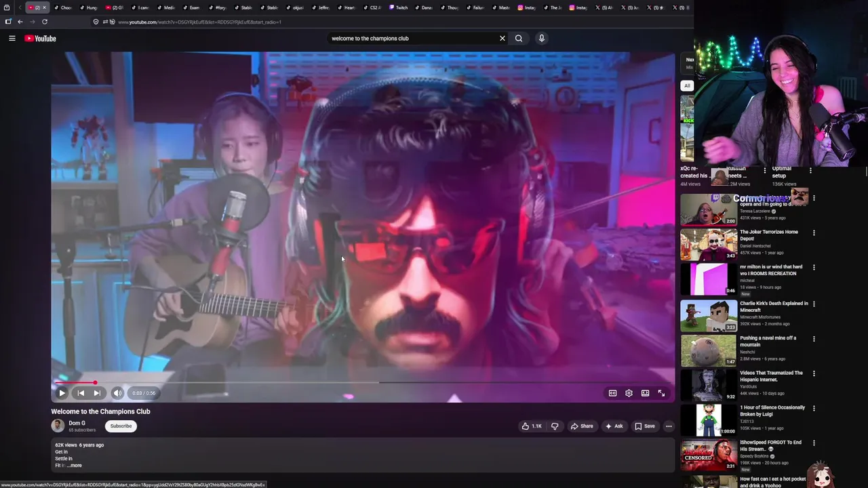The height and width of the screenshot is (488, 868).
Task: Open options for opera video by Teresa Larzelere
Action: 814,198
